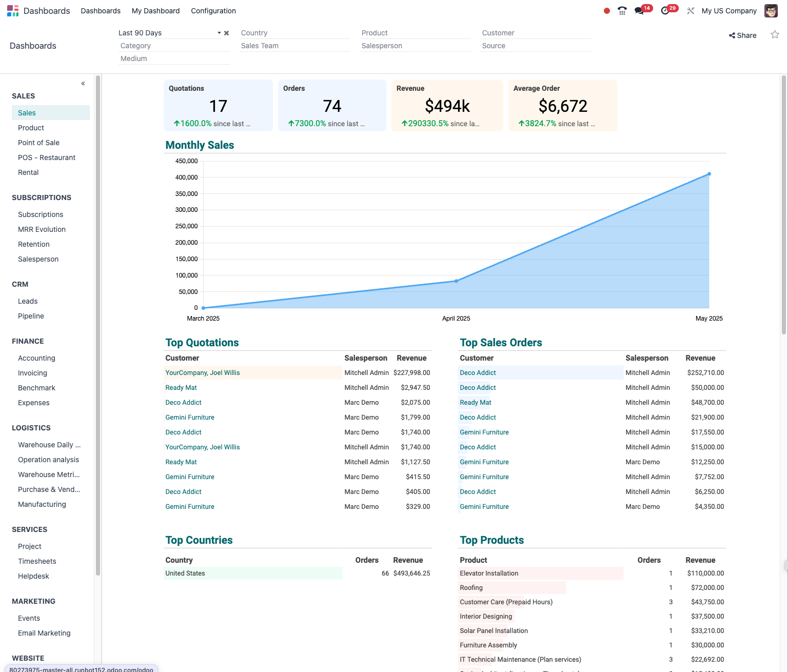Click the user avatar in top bar
This screenshot has width=788, height=672.
tap(771, 11)
